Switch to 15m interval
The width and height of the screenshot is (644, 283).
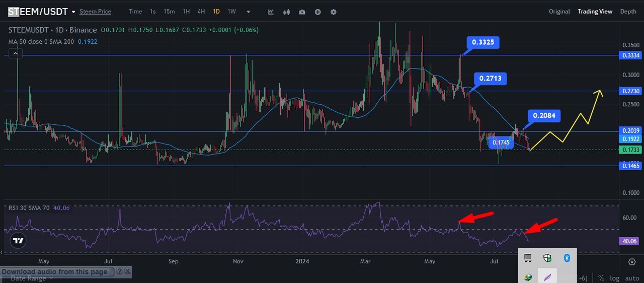(x=170, y=12)
